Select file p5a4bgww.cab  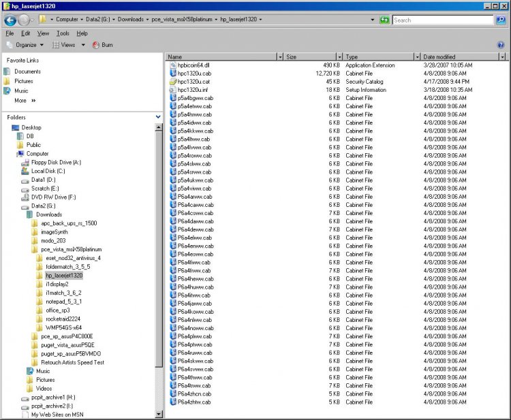click(196, 98)
